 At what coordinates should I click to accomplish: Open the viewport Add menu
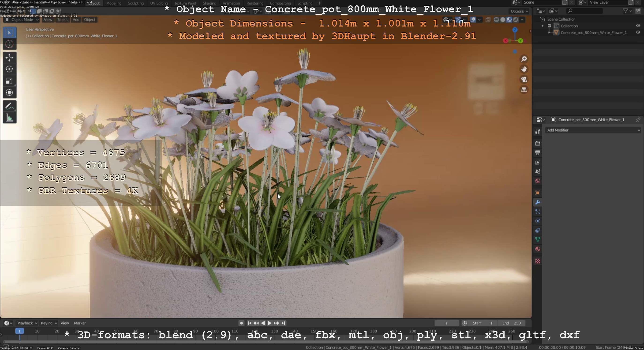tap(76, 19)
